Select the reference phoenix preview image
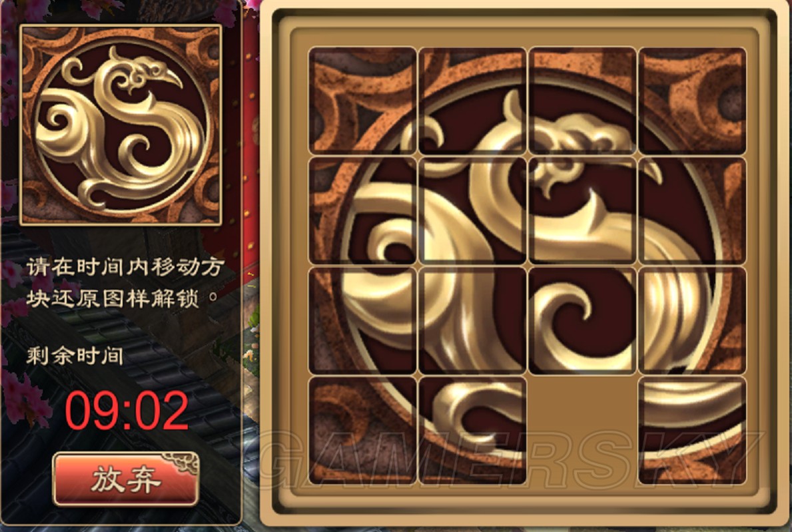Viewport: 792px width, 532px height. [121, 124]
